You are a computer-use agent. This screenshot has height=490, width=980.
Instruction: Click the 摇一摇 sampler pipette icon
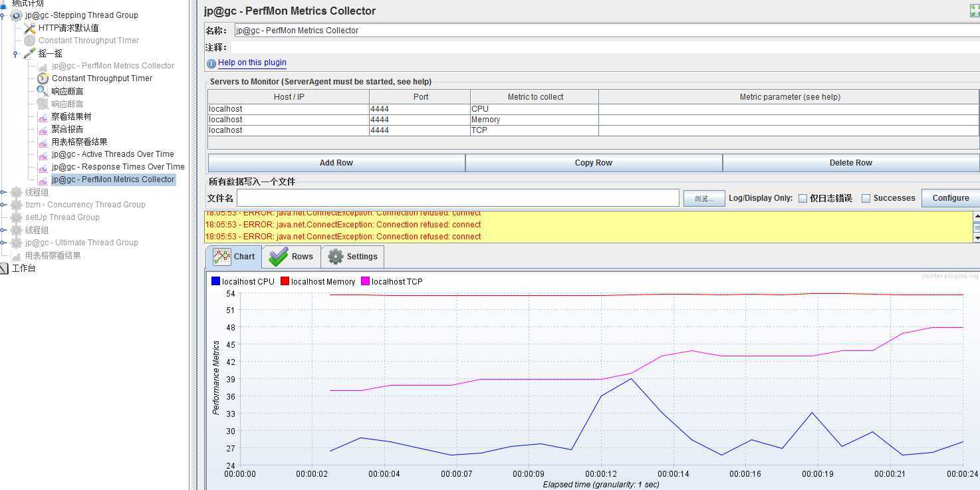click(x=29, y=53)
